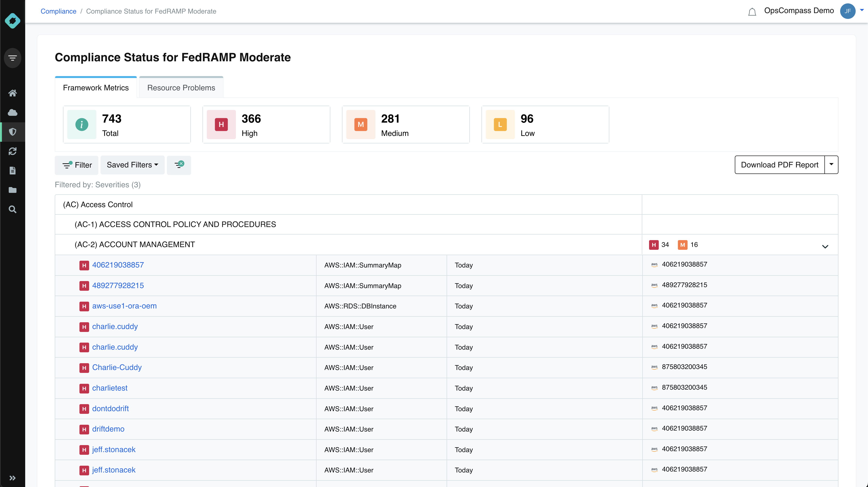Image resolution: width=868 pixels, height=487 pixels.
Task: Click Download PDF Report button
Action: 779,165
